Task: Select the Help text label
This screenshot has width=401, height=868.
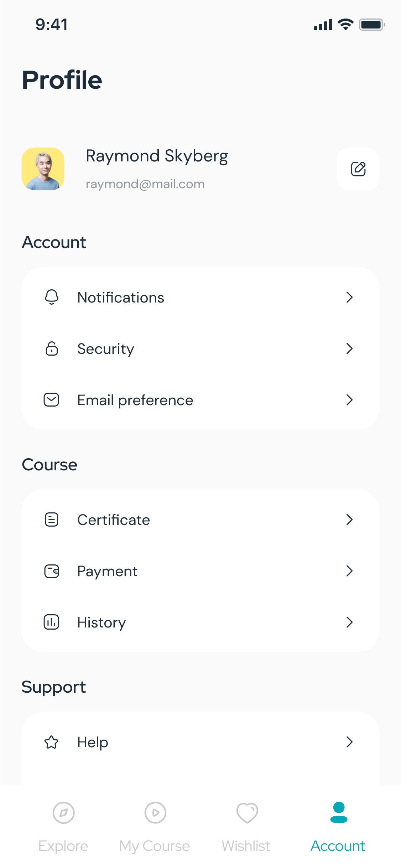Action: [93, 742]
